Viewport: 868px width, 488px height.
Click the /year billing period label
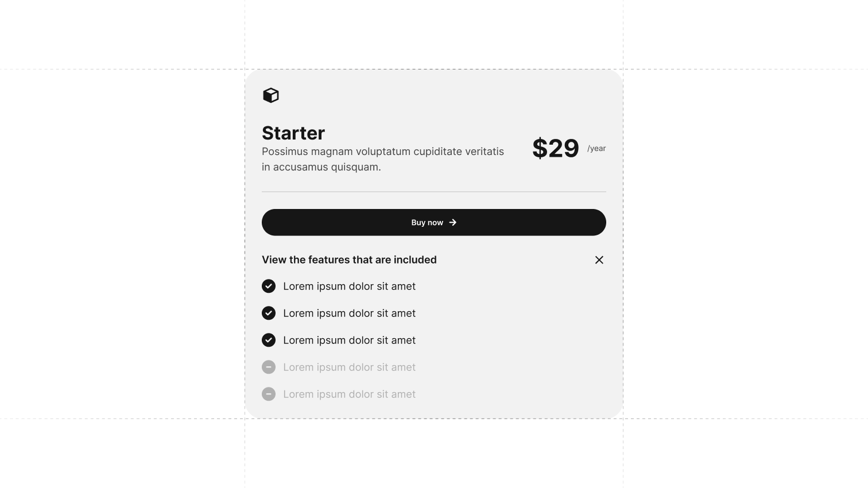coord(596,149)
